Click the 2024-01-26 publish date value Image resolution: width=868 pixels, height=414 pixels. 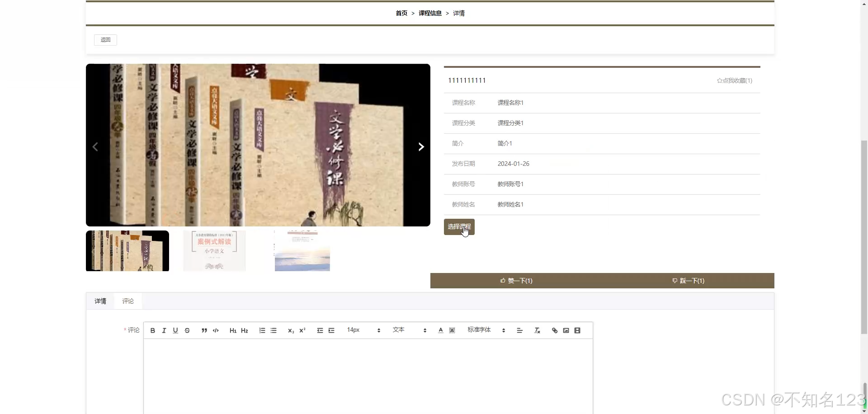[x=514, y=164]
